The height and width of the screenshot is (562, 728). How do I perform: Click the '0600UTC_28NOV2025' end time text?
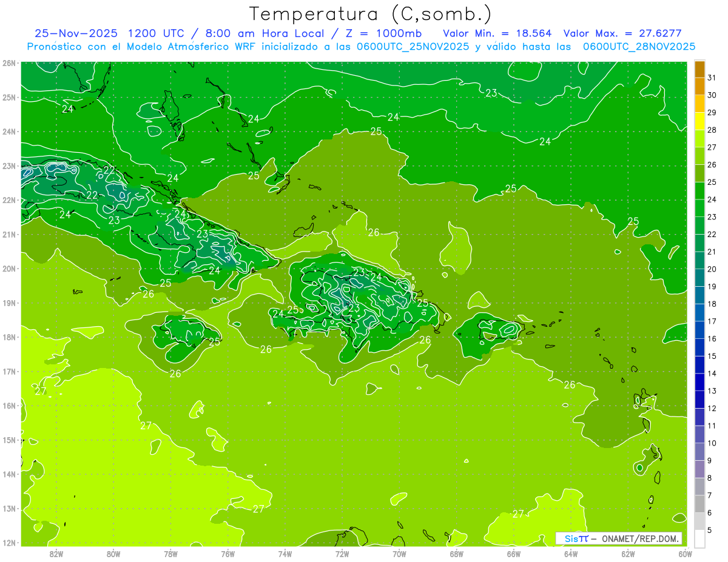pyautogui.click(x=639, y=47)
